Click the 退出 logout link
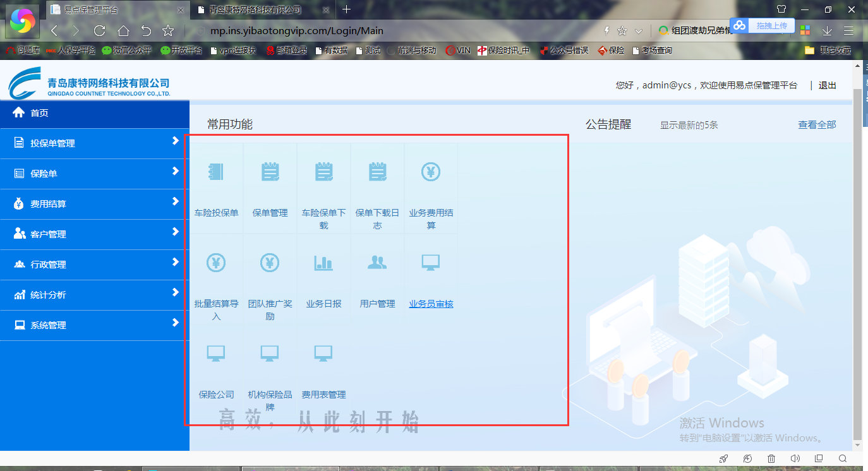868x471 pixels. pyautogui.click(x=828, y=85)
